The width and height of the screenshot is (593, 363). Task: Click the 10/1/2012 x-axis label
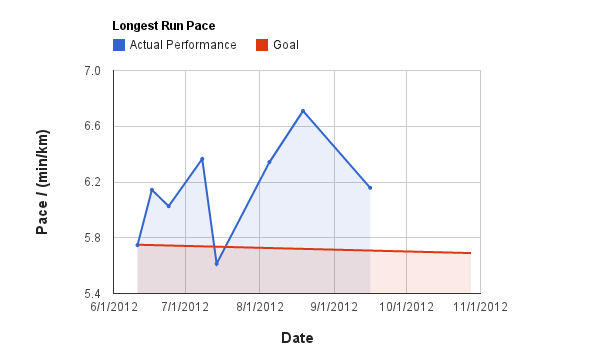407,307
